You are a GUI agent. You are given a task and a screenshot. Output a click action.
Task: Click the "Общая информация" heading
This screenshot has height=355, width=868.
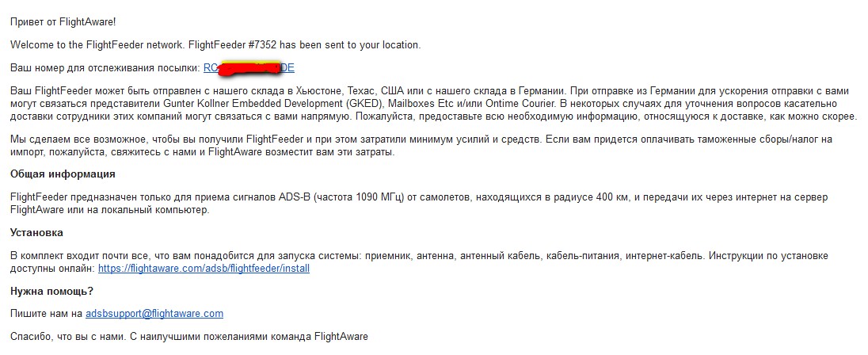(63, 174)
